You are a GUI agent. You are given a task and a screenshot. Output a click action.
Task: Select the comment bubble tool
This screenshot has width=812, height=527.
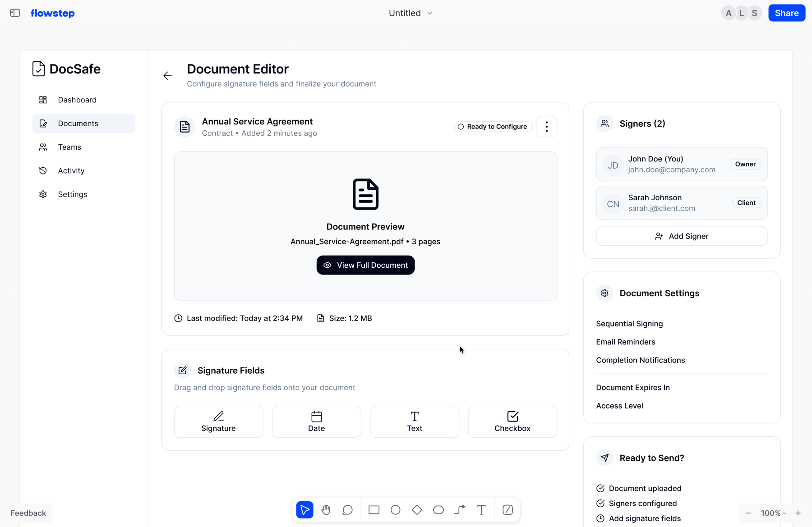(x=347, y=510)
